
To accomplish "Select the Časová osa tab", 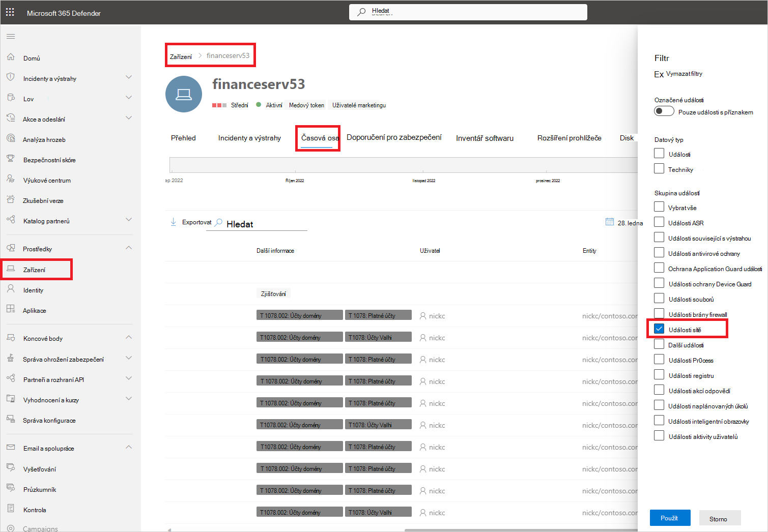I will pos(320,138).
